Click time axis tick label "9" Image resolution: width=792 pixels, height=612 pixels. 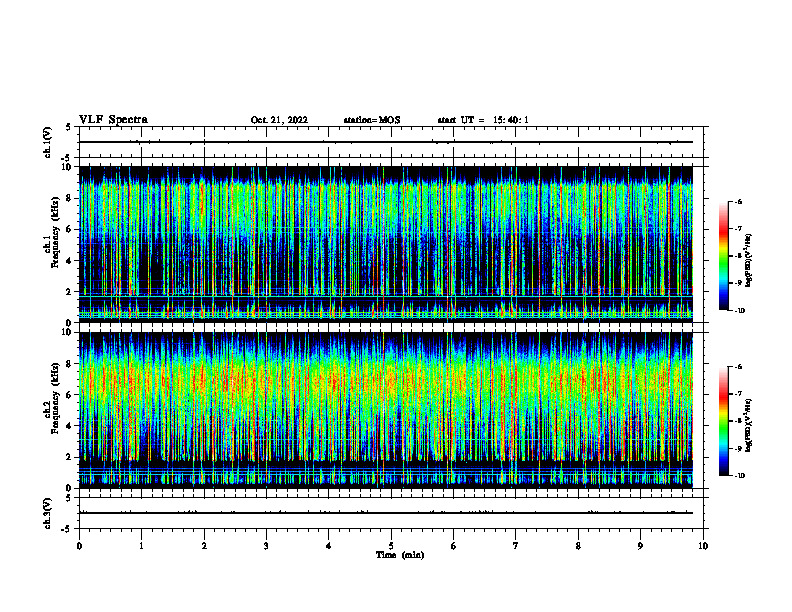point(640,546)
